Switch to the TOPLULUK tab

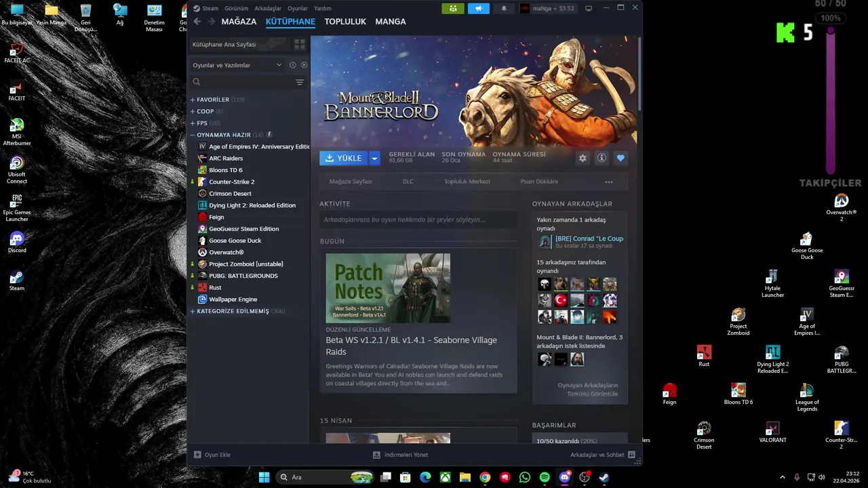[345, 22]
